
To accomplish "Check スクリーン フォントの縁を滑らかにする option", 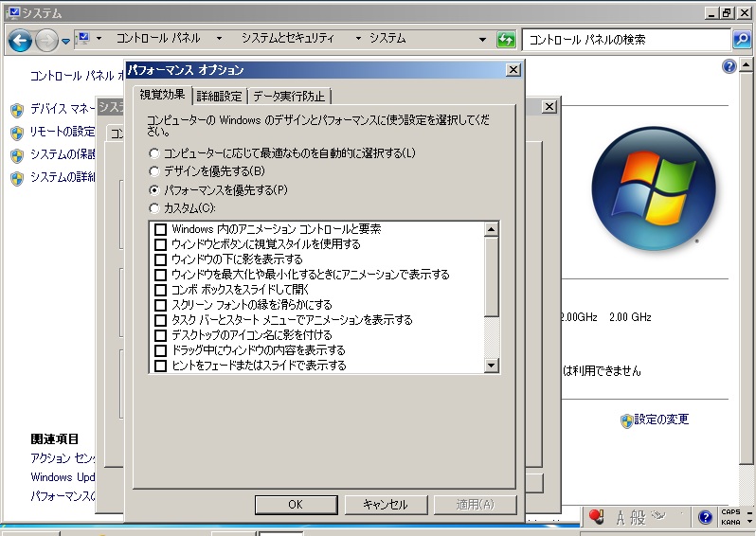I will point(161,305).
